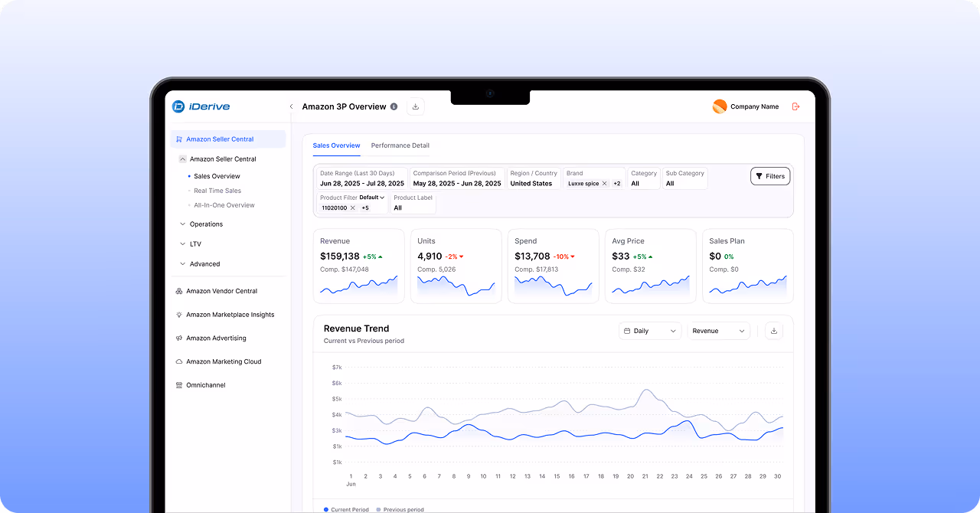Click the Amazon Vendor Central icon
Viewport: 980px width, 513px height.
178,291
